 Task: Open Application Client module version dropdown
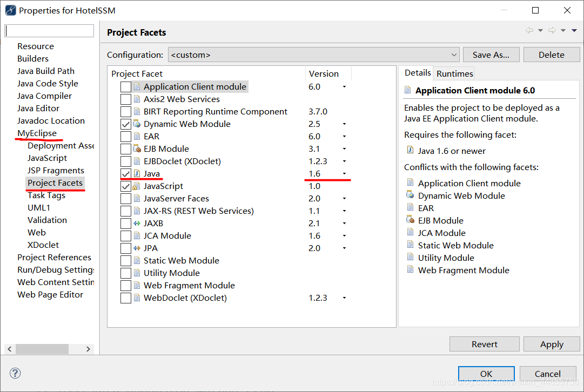pyautogui.click(x=344, y=87)
